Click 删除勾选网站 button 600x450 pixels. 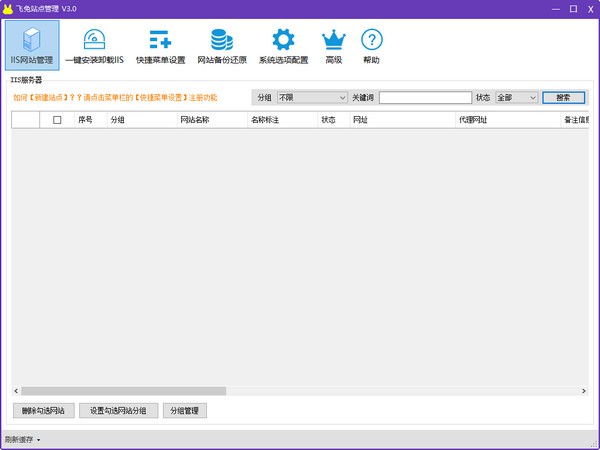click(43, 410)
